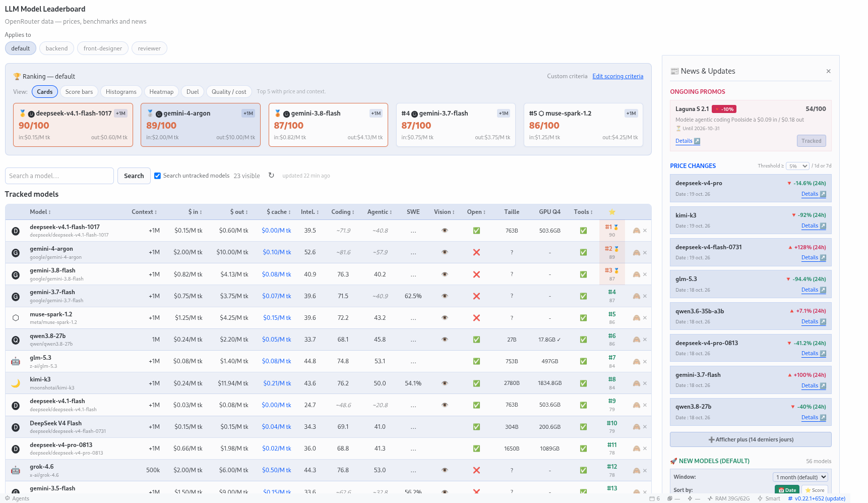Sort table by Intel. column

tap(310, 212)
